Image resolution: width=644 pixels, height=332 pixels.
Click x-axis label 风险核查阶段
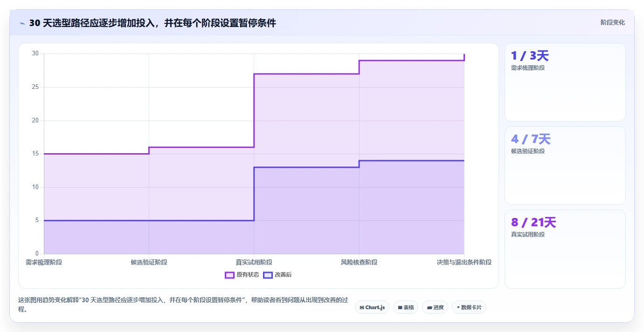click(x=359, y=263)
